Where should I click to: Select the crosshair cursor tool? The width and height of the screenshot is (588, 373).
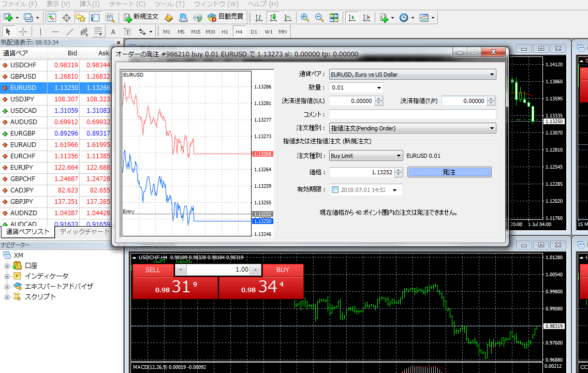(24, 32)
